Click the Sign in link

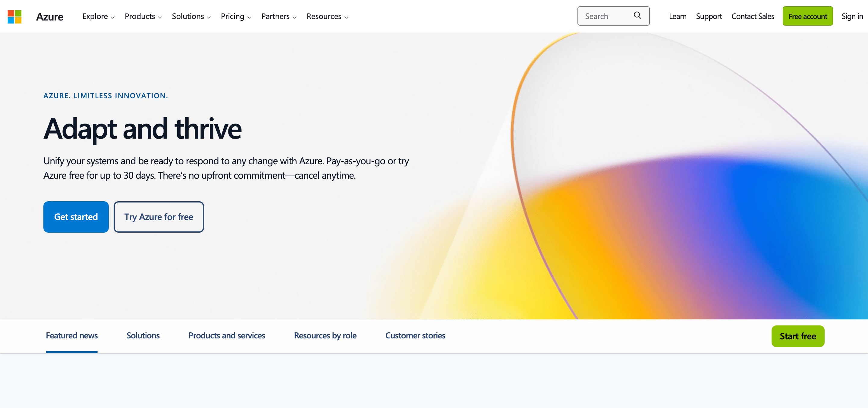pyautogui.click(x=852, y=17)
